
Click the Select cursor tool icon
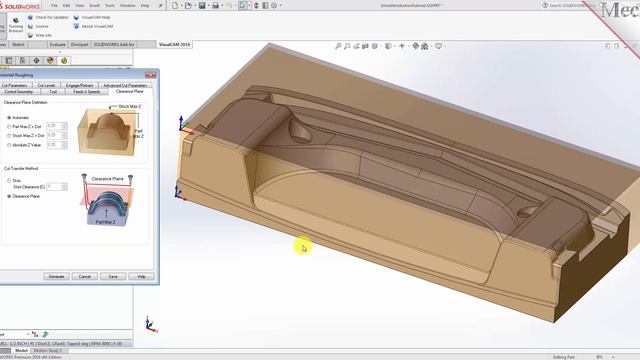click(x=242, y=6)
